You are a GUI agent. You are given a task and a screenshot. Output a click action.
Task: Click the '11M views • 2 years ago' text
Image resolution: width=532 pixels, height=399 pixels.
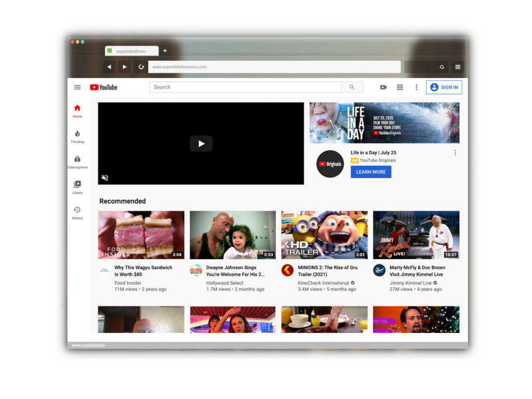pos(140,289)
